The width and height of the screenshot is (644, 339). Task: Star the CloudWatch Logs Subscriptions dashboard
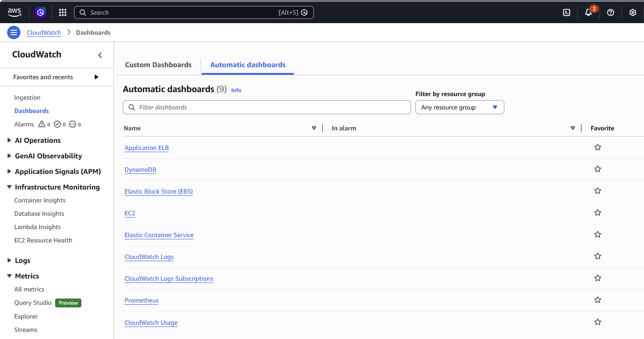click(598, 278)
